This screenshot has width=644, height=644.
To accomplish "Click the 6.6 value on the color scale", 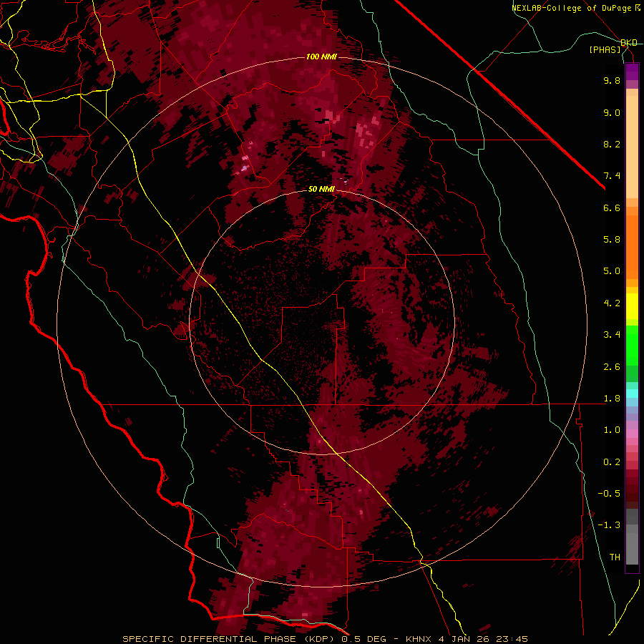I will 612,208.
